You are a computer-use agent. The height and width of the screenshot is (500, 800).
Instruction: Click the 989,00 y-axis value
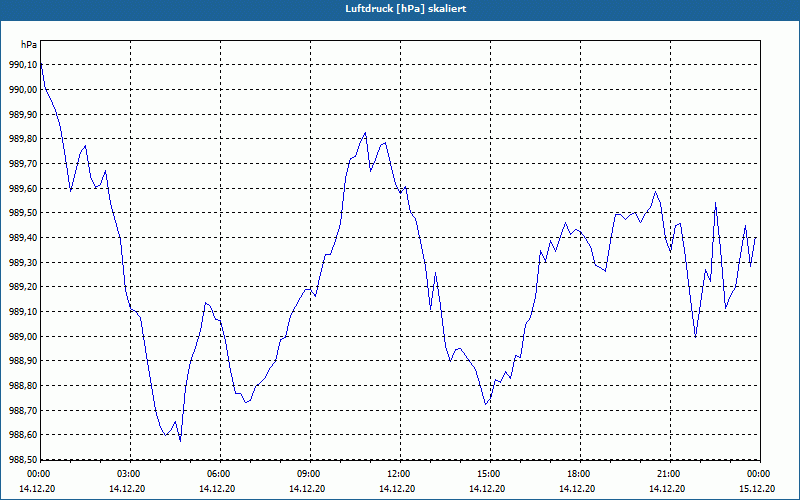[23, 337]
